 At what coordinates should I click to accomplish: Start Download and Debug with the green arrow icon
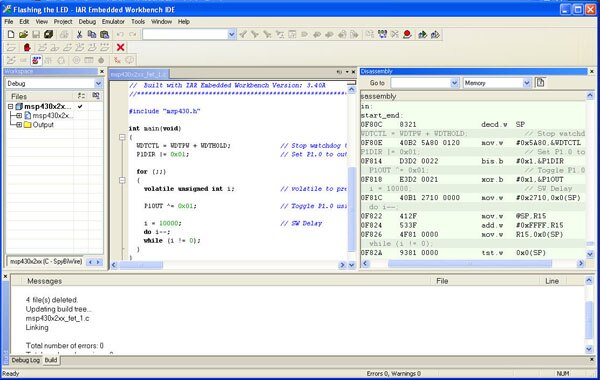coord(422,34)
